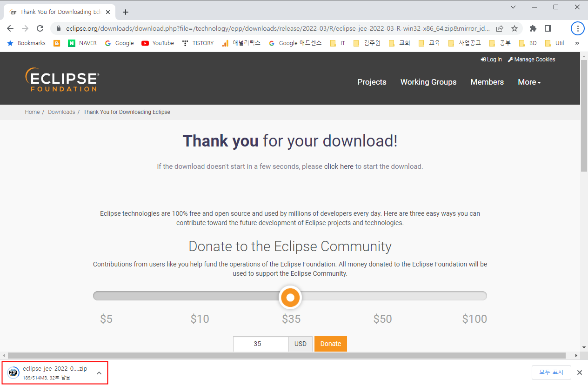Open the Chrome three-dot menu
Viewport: 588px width, 386px height.
point(577,28)
